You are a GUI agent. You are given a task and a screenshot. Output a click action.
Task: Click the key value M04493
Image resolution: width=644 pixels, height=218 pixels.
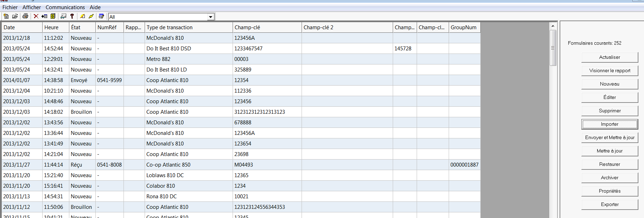(x=244, y=165)
